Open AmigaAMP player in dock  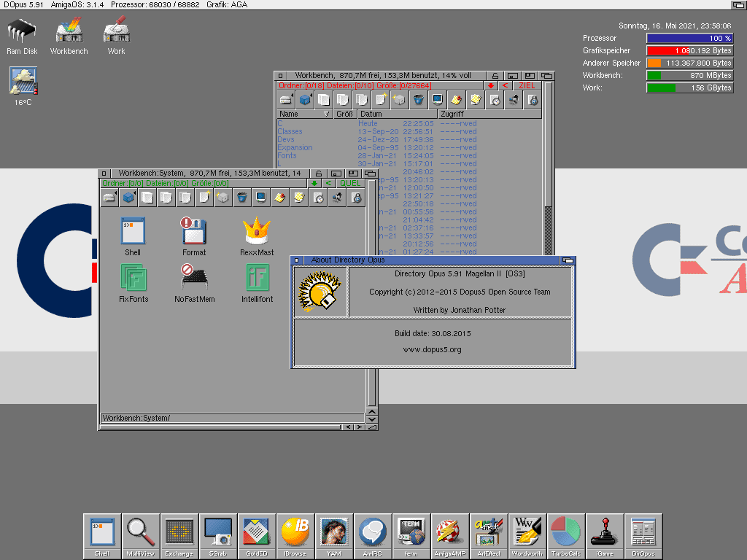pyautogui.click(x=449, y=536)
